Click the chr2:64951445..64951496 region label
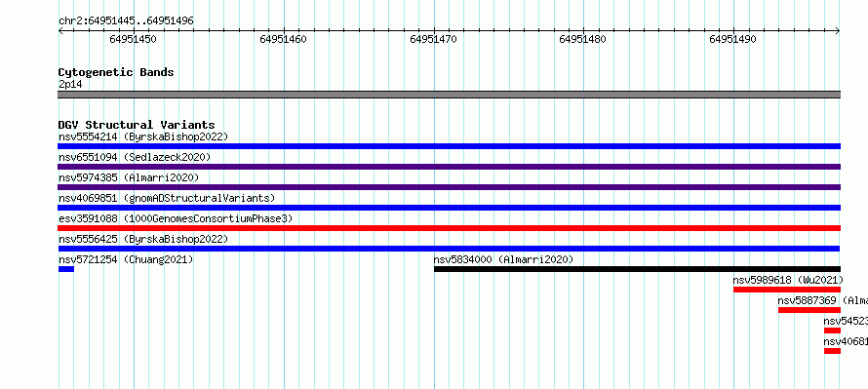The image size is (868, 389). (x=126, y=21)
